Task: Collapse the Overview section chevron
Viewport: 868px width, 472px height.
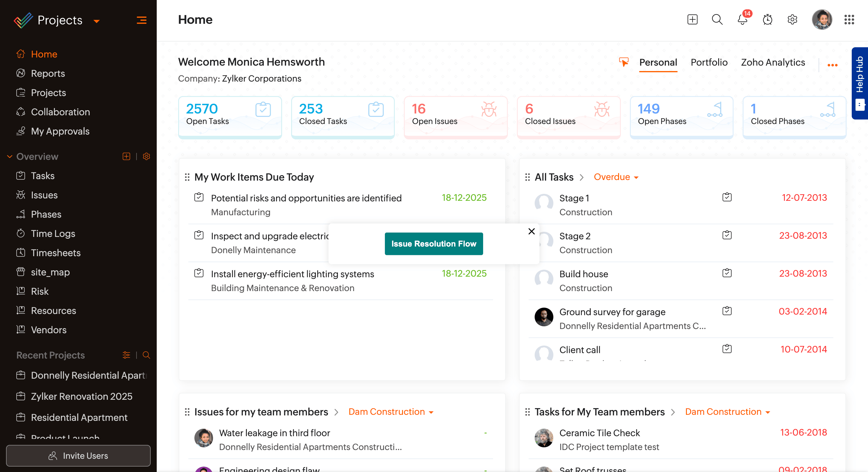Action: pyautogui.click(x=10, y=157)
